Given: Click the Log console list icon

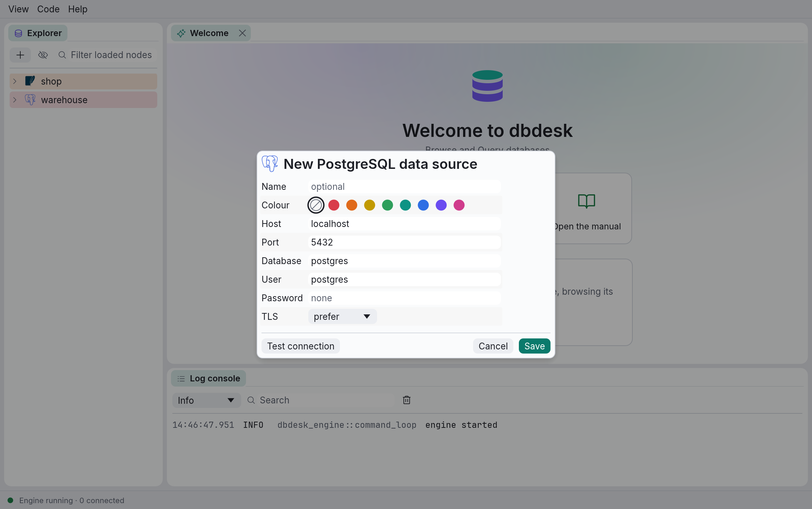Looking at the screenshot, I should click(x=181, y=379).
